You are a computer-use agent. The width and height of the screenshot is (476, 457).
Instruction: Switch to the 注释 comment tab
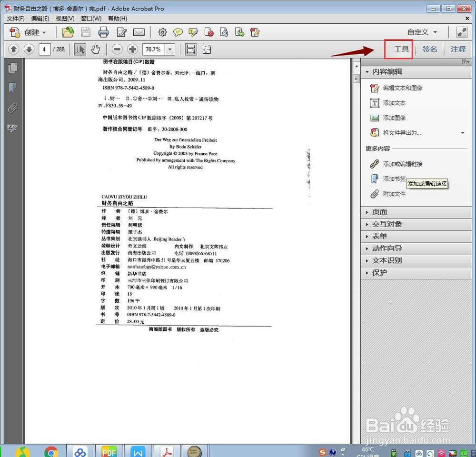coord(458,49)
